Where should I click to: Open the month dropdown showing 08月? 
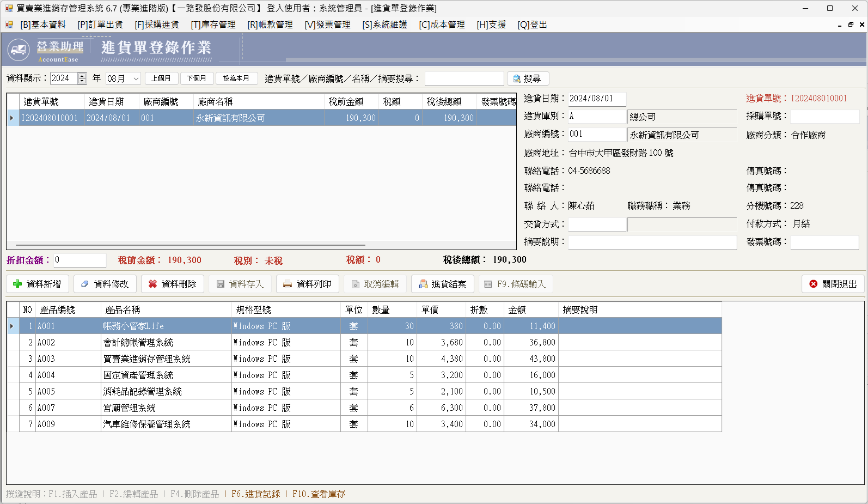point(136,78)
